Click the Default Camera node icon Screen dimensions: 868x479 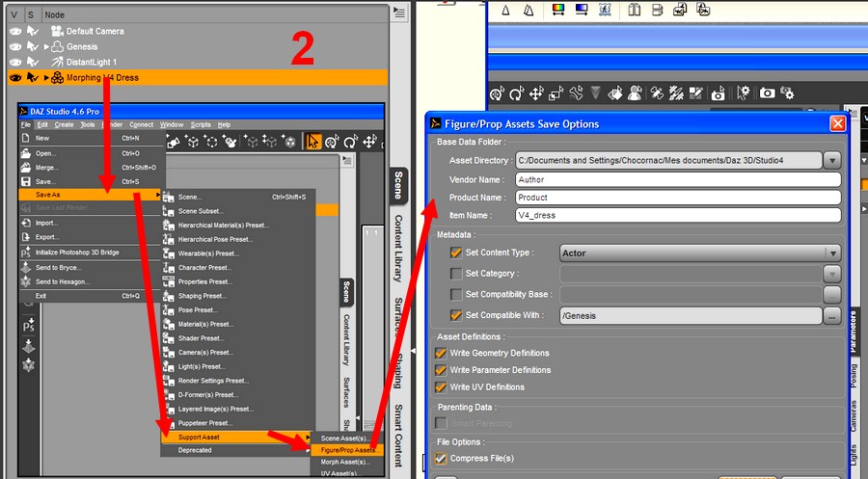(57, 31)
